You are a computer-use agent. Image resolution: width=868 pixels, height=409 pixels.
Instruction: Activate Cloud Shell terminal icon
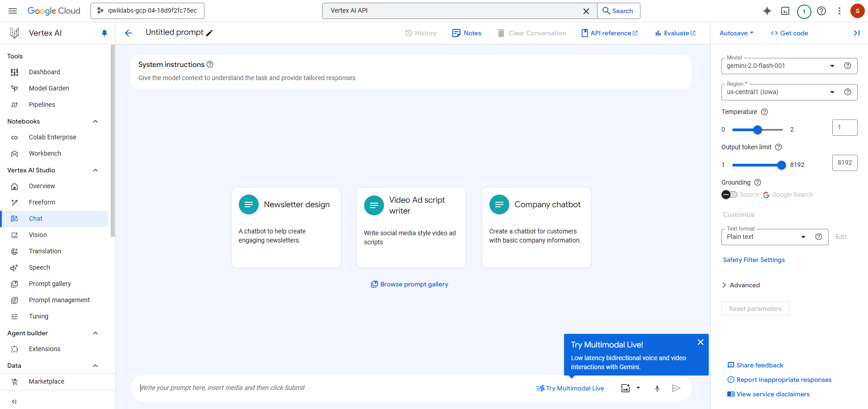coord(785,11)
